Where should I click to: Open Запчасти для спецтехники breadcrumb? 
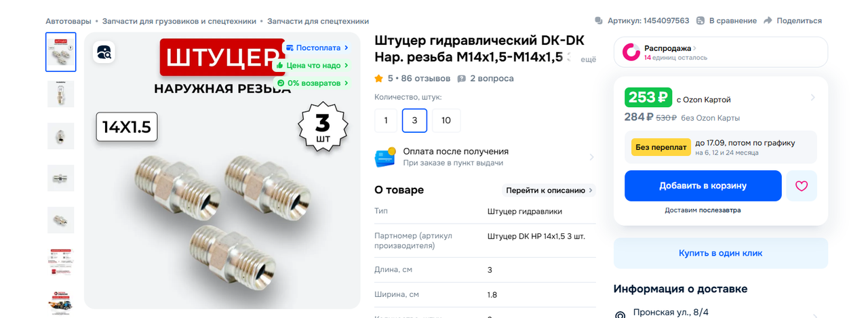click(x=318, y=21)
